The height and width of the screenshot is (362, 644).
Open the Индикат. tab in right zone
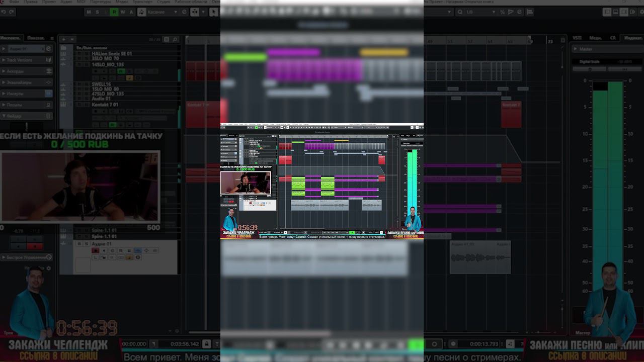(x=633, y=38)
